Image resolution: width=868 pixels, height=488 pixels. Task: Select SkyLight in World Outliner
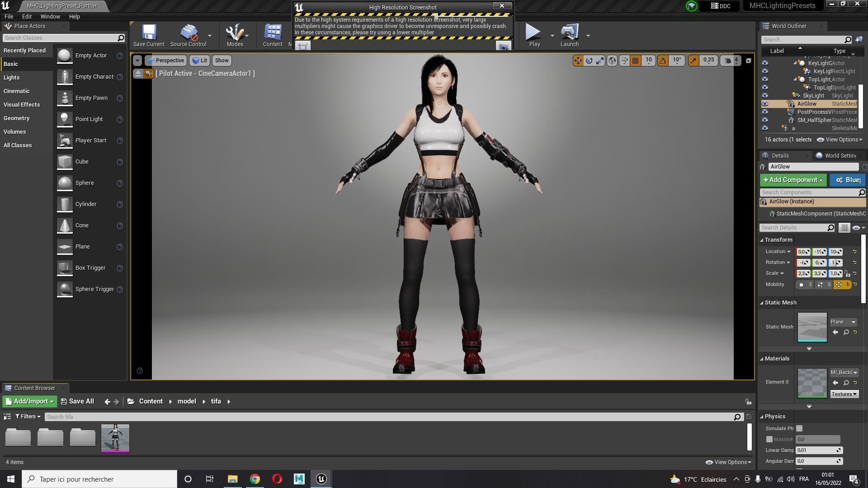tap(813, 96)
